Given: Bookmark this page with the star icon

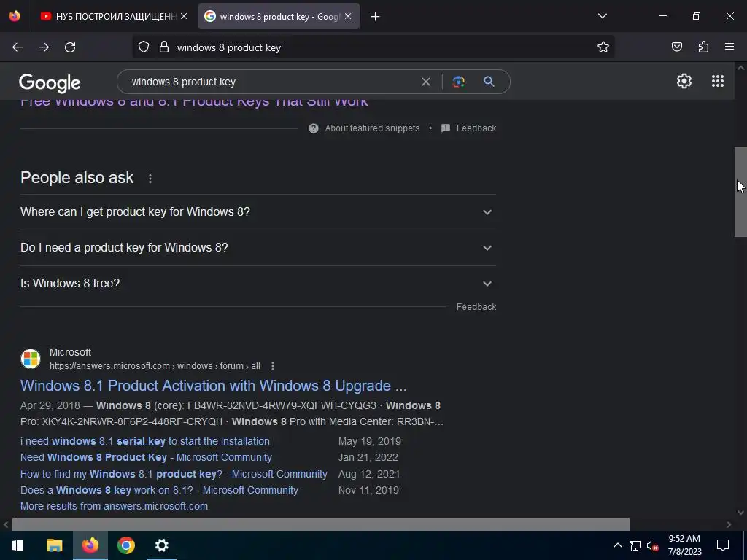Looking at the screenshot, I should 603,47.
